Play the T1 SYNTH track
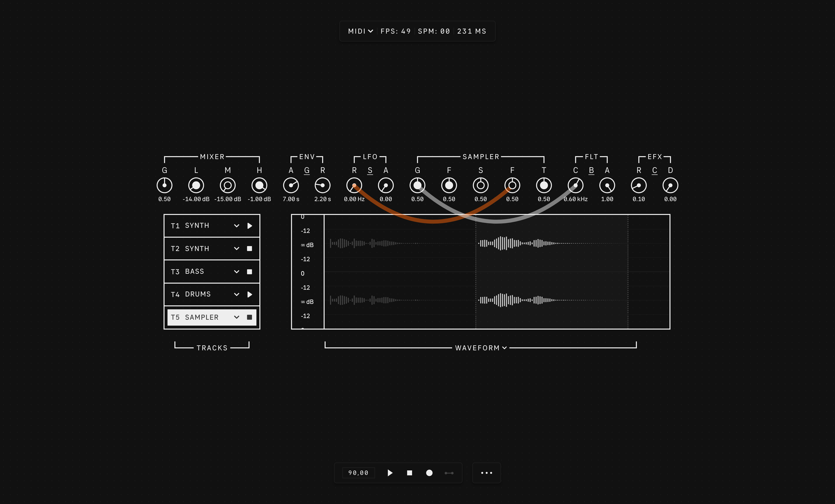Image resolution: width=835 pixels, height=504 pixels. 250,226
